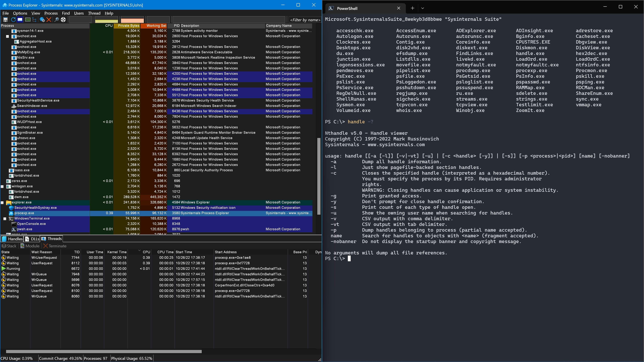Viewport: 644px width, 362px height.
Task: Collapse the explorer.exe process tree node
Action: tap(2, 202)
